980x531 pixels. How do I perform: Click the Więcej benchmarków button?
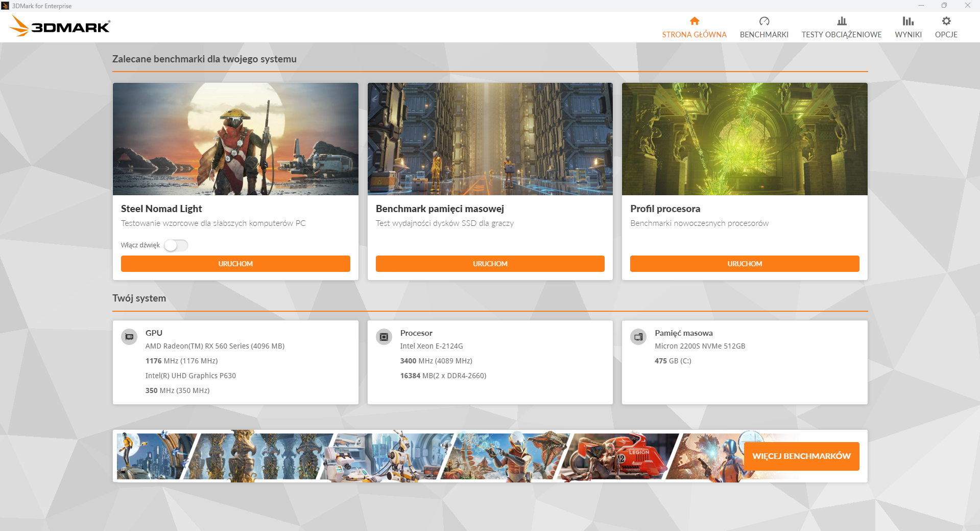click(x=802, y=456)
